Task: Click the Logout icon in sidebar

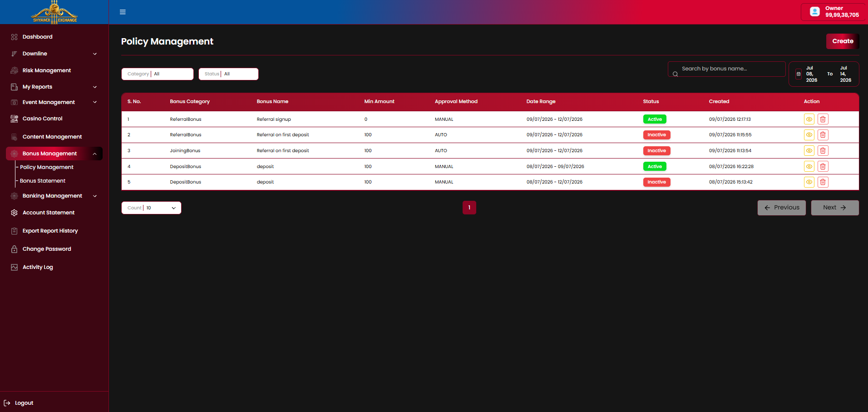Action: [x=7, y=403]
